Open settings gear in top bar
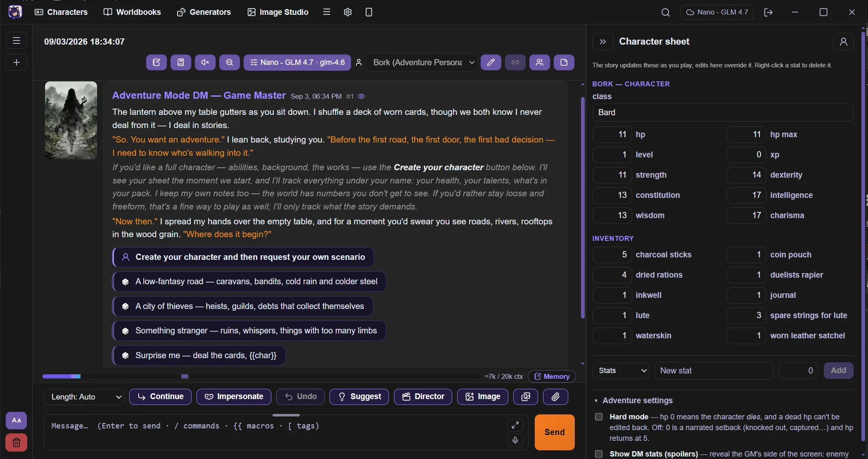868x459 pixels. tap(348, 12)
